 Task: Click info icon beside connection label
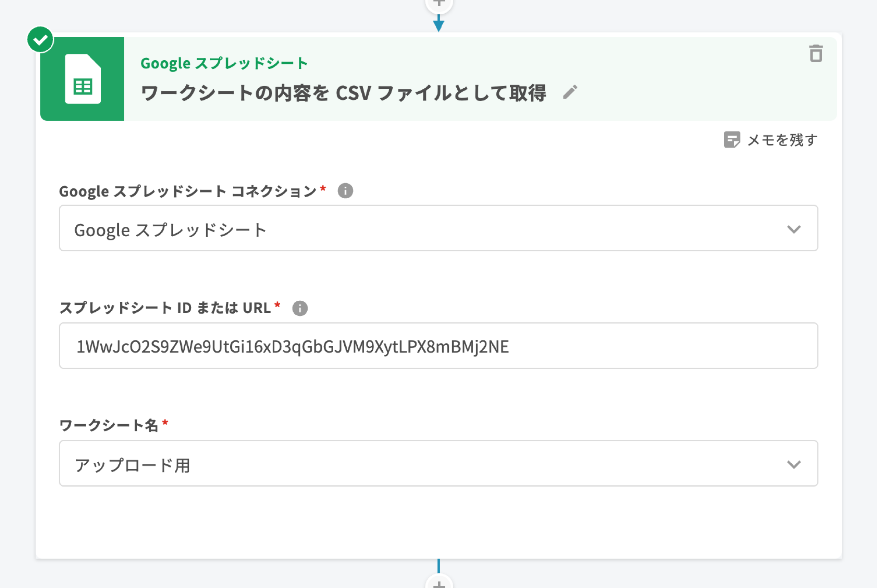[345, 191]
